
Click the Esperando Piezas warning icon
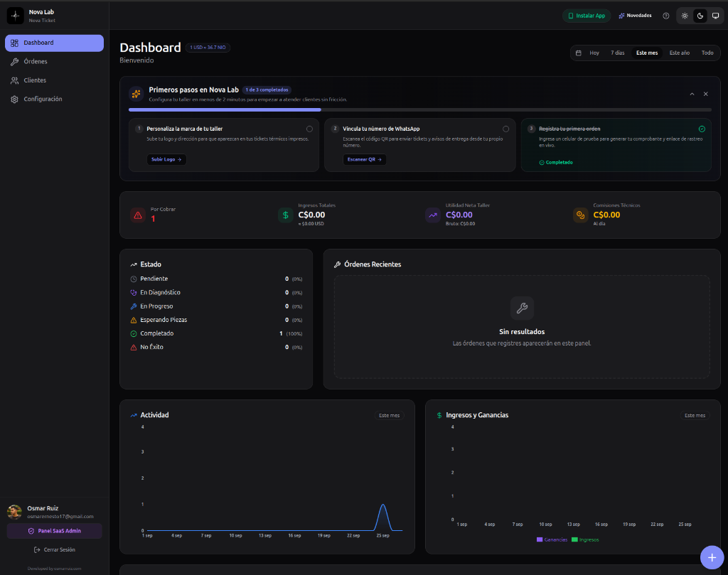(134, 321)
